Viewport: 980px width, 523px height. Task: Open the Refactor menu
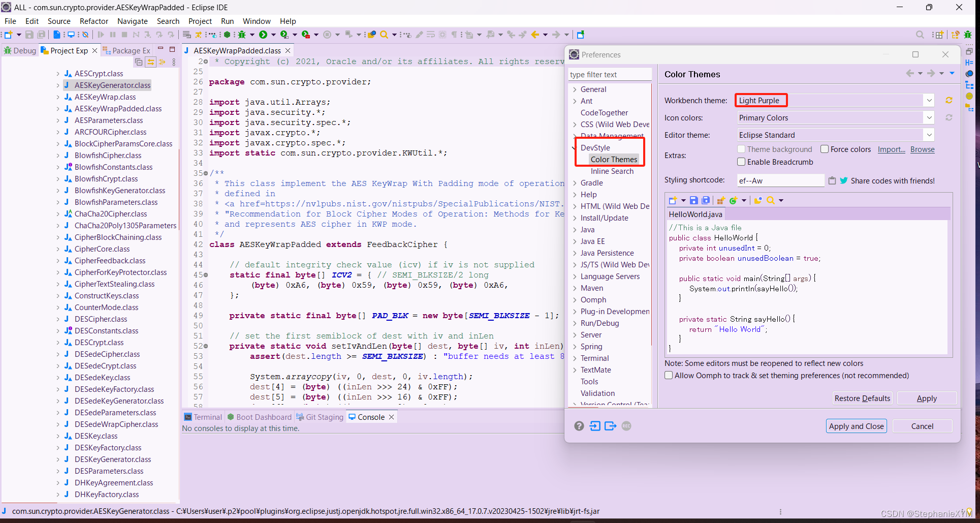(x=94, y=21)
